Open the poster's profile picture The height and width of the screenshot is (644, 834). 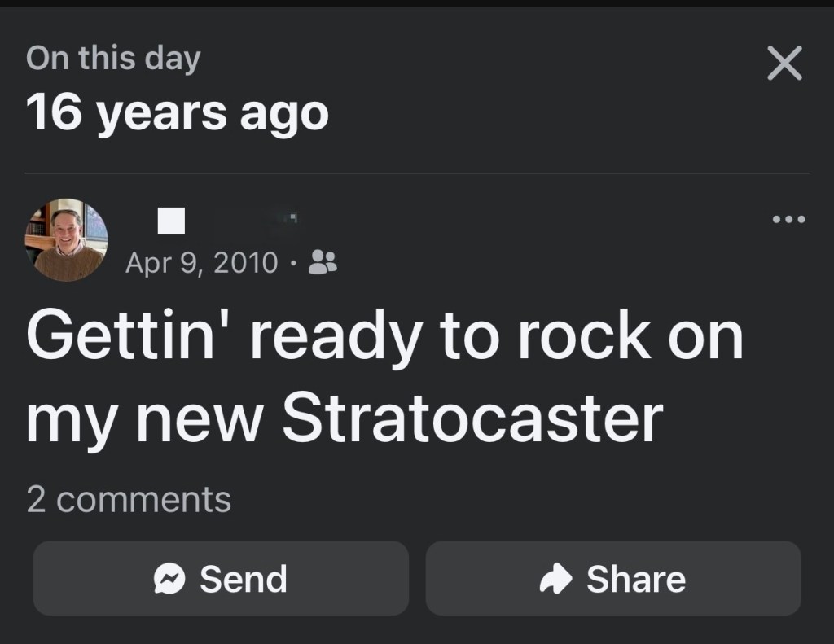click(x=67, y=239)
